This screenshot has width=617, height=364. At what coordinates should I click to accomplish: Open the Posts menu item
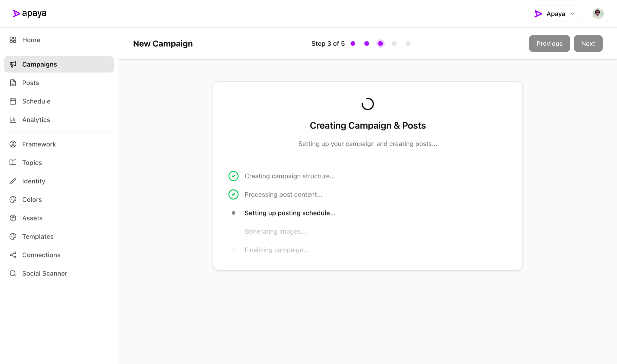31,83
